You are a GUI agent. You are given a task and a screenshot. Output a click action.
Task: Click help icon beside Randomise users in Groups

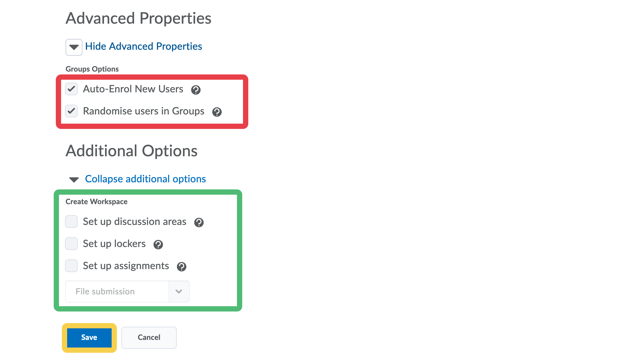(x=217, y=112)
